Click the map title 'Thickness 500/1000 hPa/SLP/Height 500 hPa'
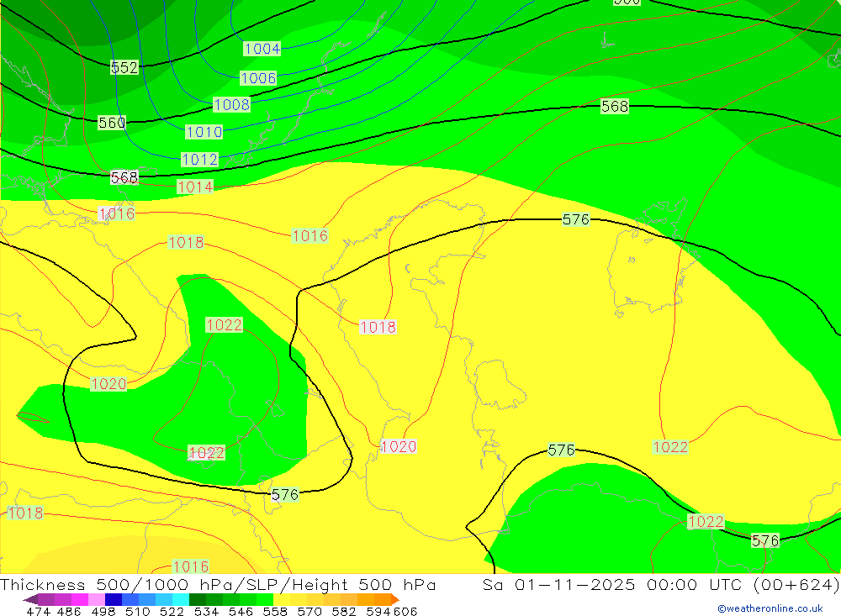The image size is (841, 616). pos(218,584)
